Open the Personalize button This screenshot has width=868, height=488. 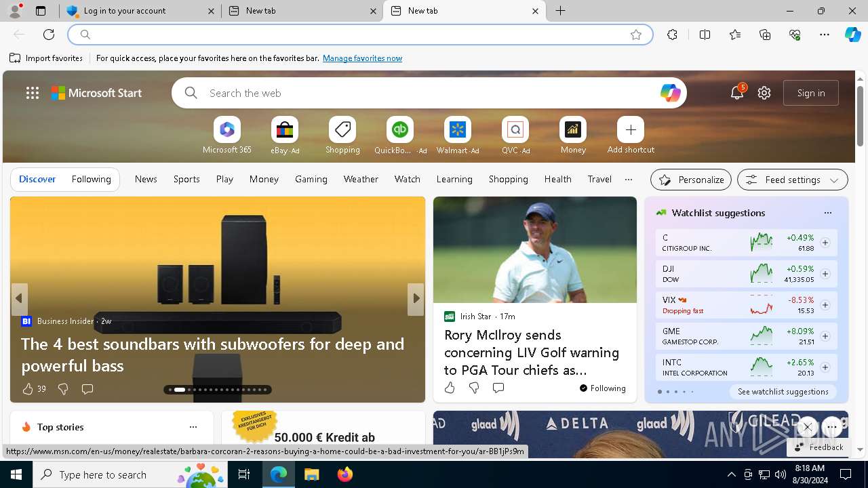pyautogui.click(x=691, y=180)
